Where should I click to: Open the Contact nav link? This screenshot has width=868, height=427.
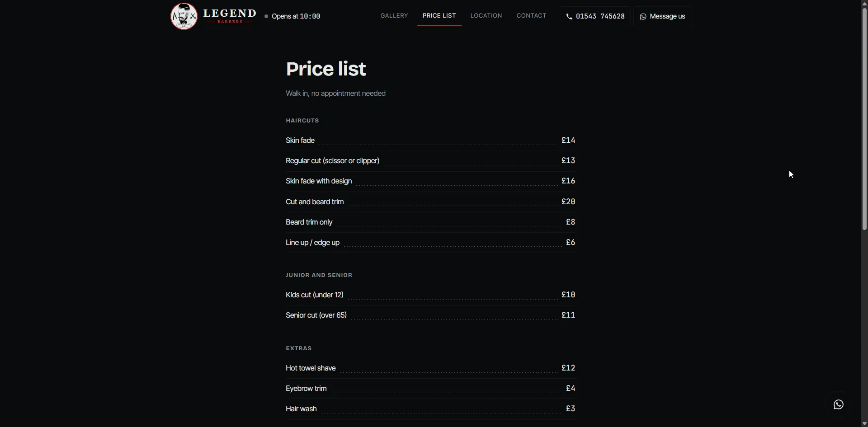point(532,16)
